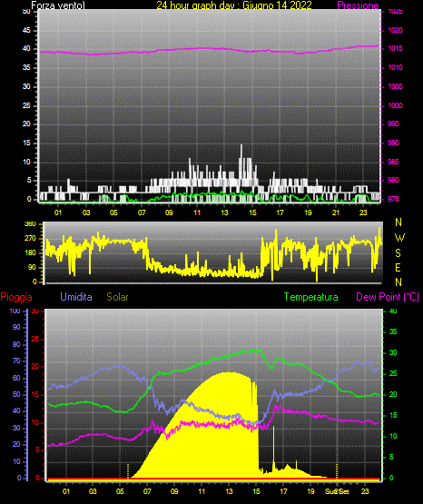
Task: Click the '07' hour label on the top graph
Action: (x=142, y=212)
